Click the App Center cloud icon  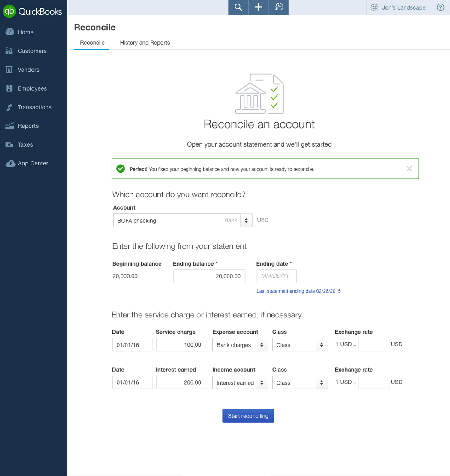[10, 163]
